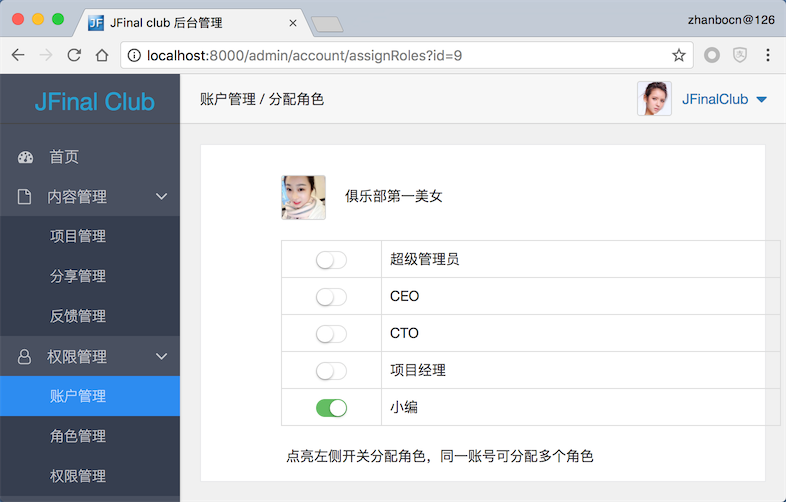This screenshot has height=502, width=786.
Task: Click the site info icon in the address bar
Action: [134, 55]
